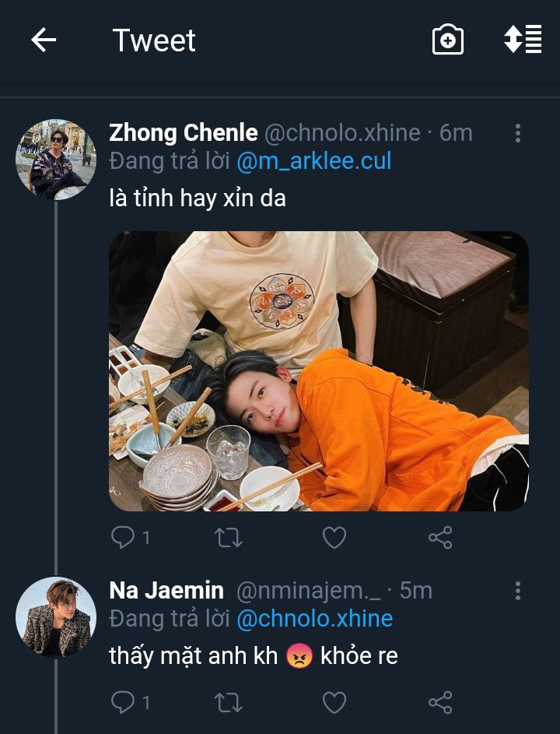
Task: Share Zhong Chenle's tweet
Action: 440,537
